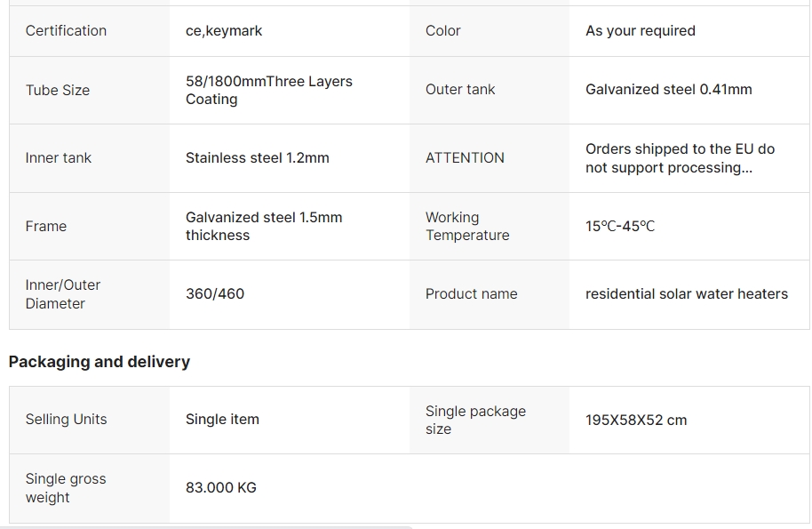Click the '360/460' diameter value
812x529 pixels.
(x=215, y=294)
